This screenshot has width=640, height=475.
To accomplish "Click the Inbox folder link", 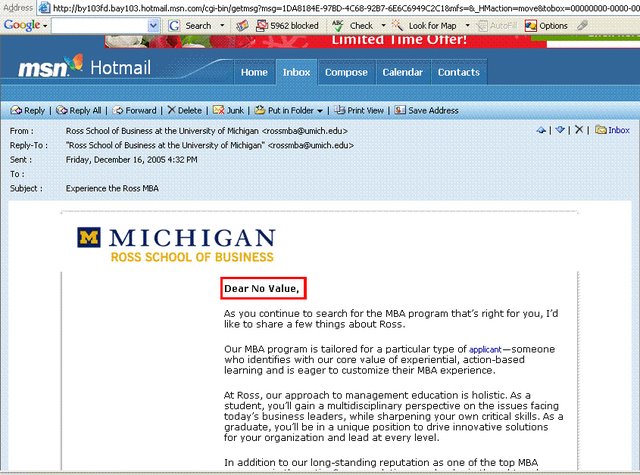I will [x=612, y=130].
